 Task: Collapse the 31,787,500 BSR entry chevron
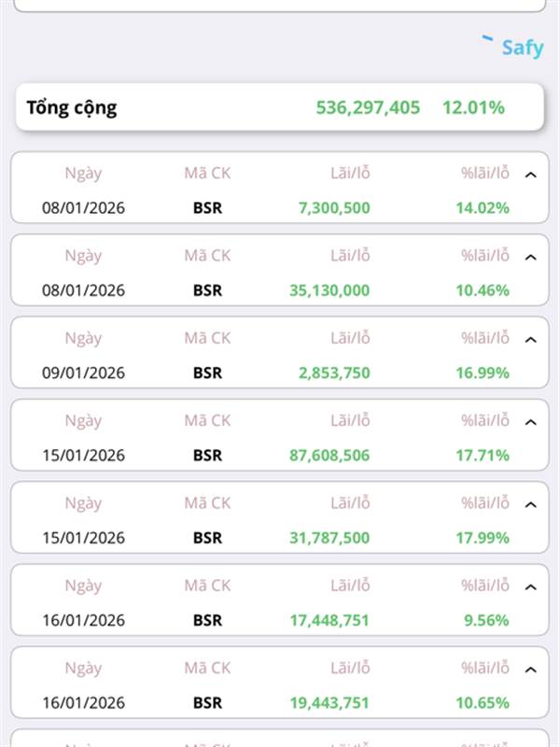(530, 504)
